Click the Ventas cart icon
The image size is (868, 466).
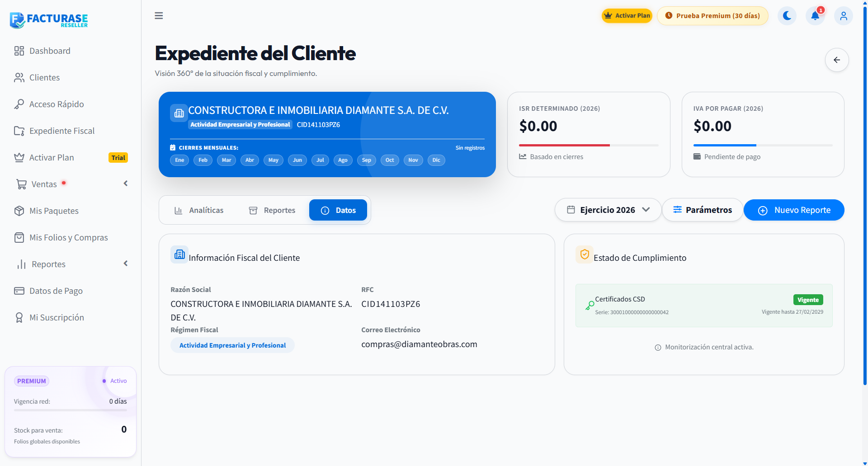point(21,184)
